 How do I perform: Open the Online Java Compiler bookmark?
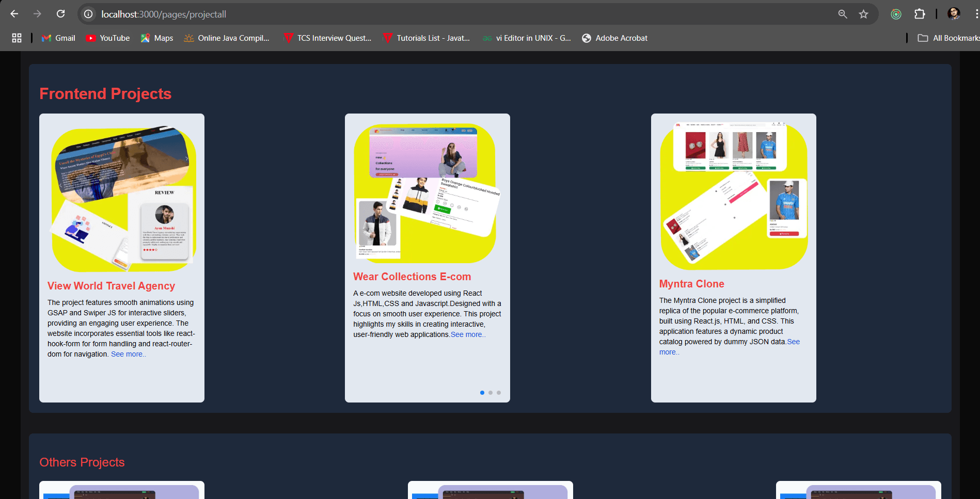pos(227,38)
